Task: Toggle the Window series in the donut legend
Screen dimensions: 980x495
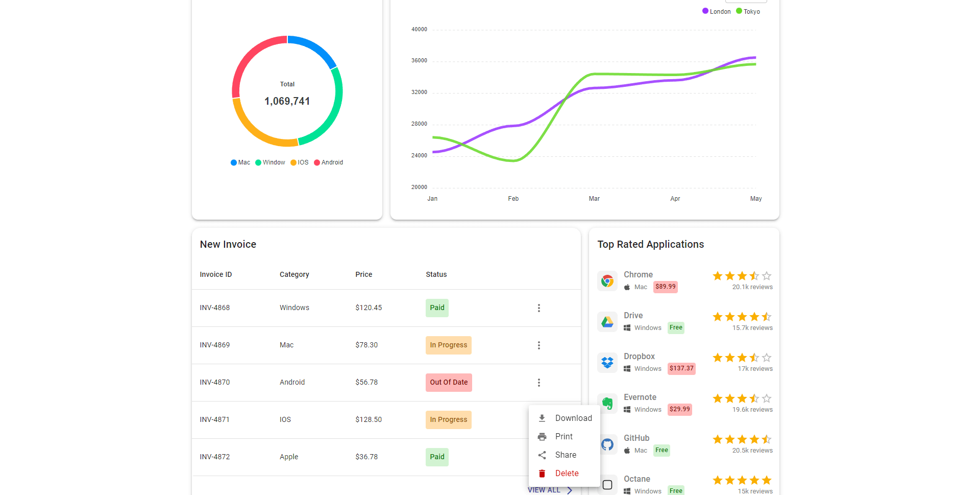Action: coord(271,162)
